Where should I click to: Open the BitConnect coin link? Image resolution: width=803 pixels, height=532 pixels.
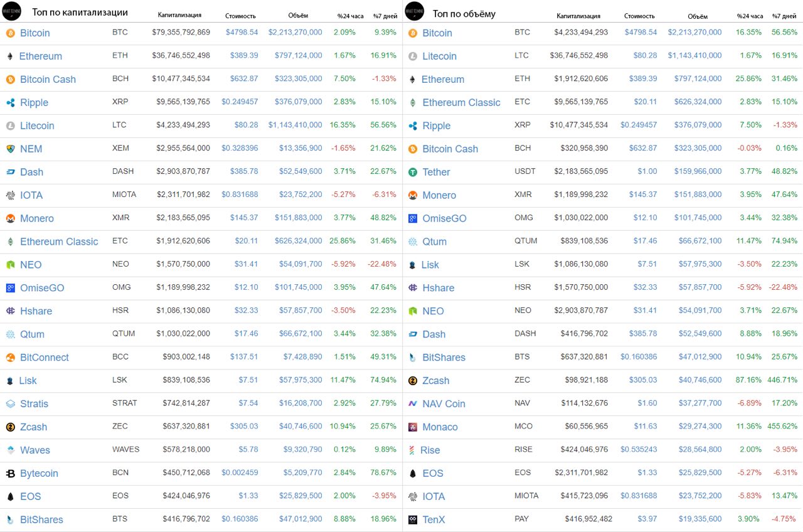45,358
